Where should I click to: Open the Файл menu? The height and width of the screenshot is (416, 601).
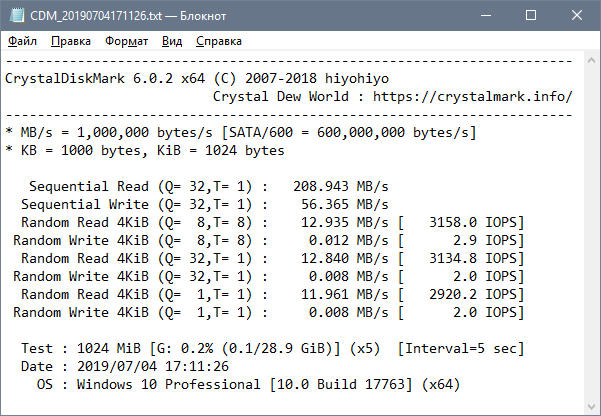22,41
